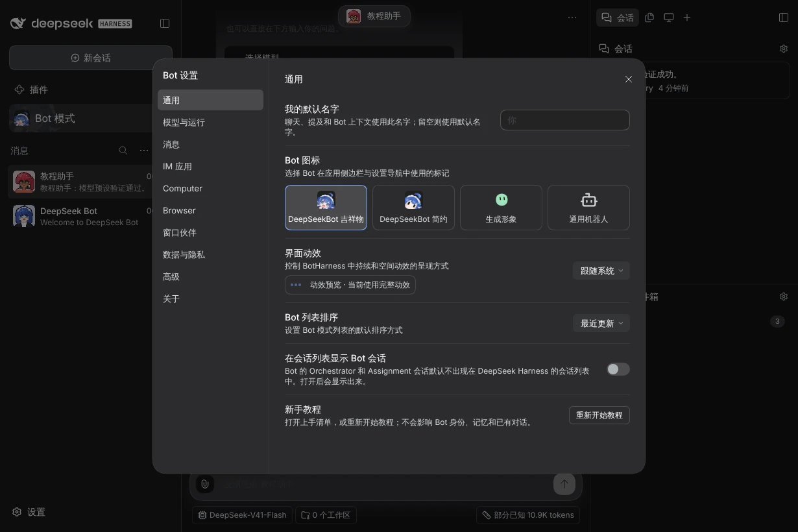Open the 高级 settings section
798x532 pixels.
click(210, 276)
